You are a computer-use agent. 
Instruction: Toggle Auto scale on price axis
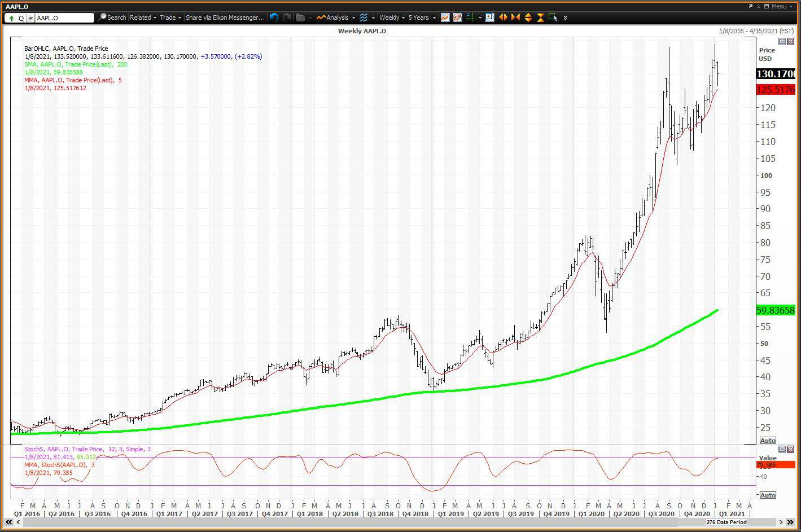768,441
